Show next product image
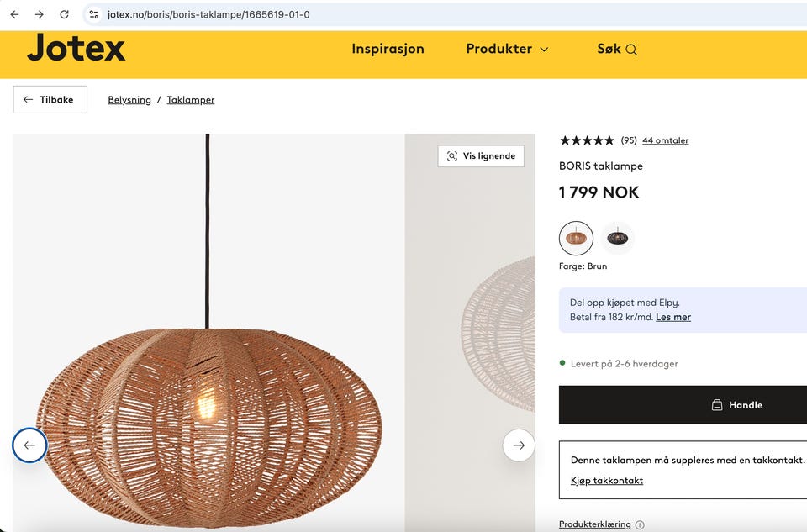 (x=519, y=445)
